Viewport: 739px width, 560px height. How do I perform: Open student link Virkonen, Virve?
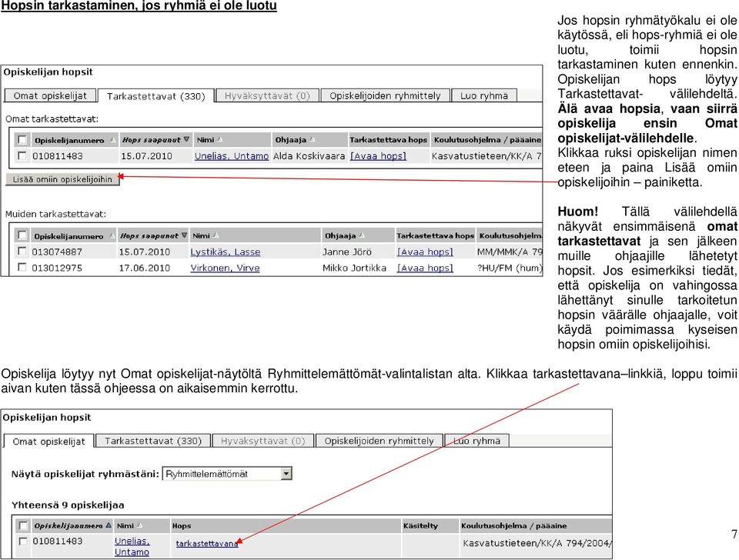(x=225, y=268)
